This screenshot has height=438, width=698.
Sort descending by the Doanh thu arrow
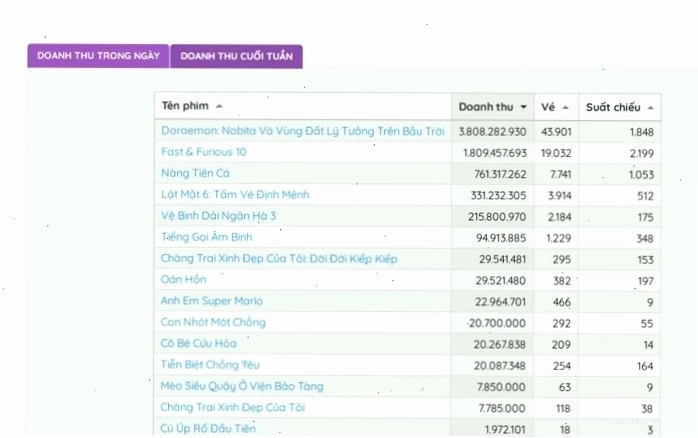[524, 107]
